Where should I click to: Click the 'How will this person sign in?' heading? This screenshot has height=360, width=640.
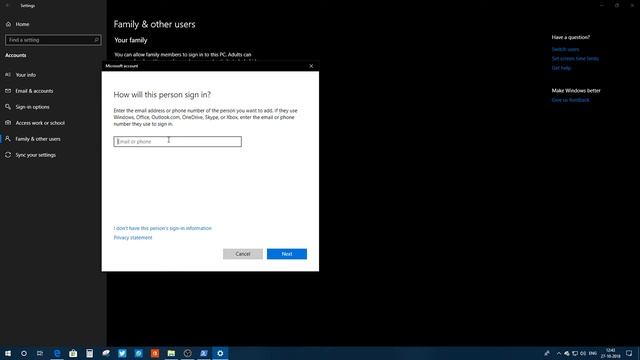point(162,94)
